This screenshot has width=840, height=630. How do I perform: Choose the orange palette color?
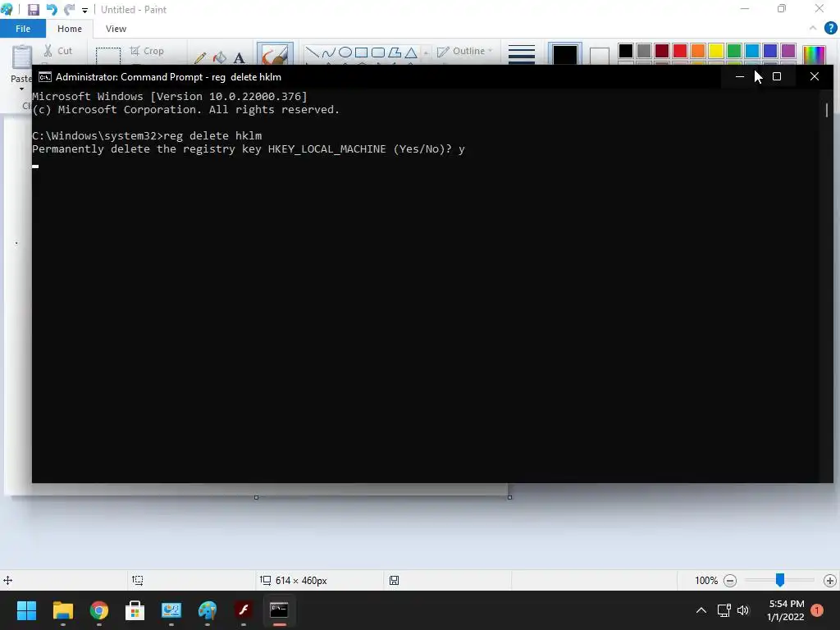tap(698, 51)
